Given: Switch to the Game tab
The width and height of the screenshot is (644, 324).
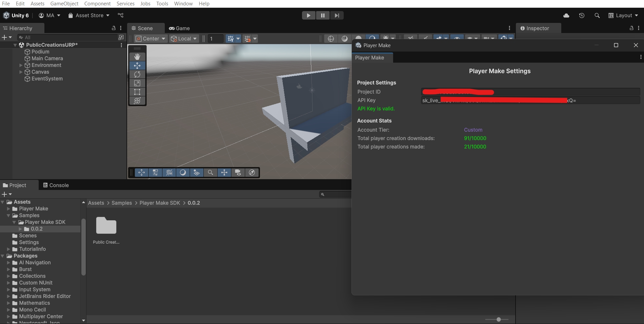Looking at the screenshot, I should click(180, 28).
